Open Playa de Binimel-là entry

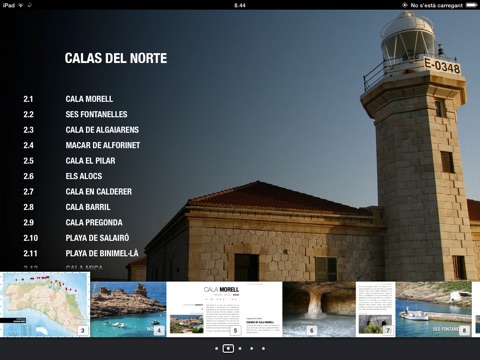102,253
